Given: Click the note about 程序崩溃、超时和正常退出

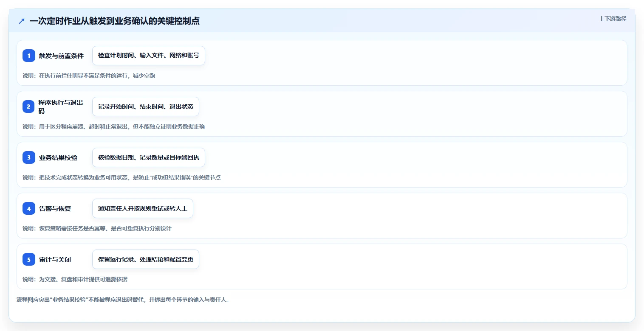Looking at the screenshot, I should [x=113, y=126].
